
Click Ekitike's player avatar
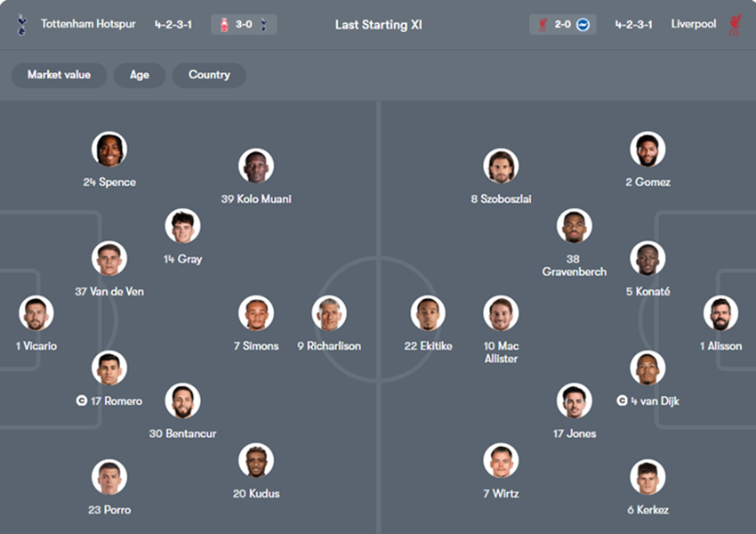click(x=428, y=313)
